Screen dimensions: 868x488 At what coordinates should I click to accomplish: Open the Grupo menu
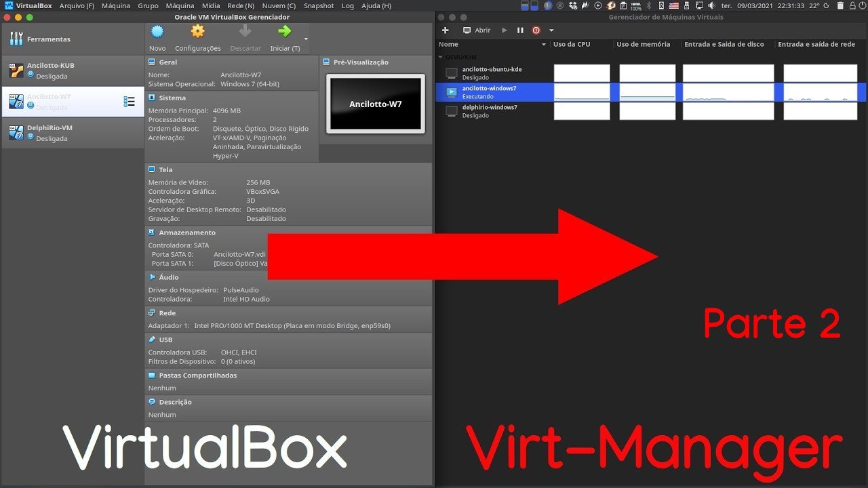pyautogui.click(x=148, y=5)
